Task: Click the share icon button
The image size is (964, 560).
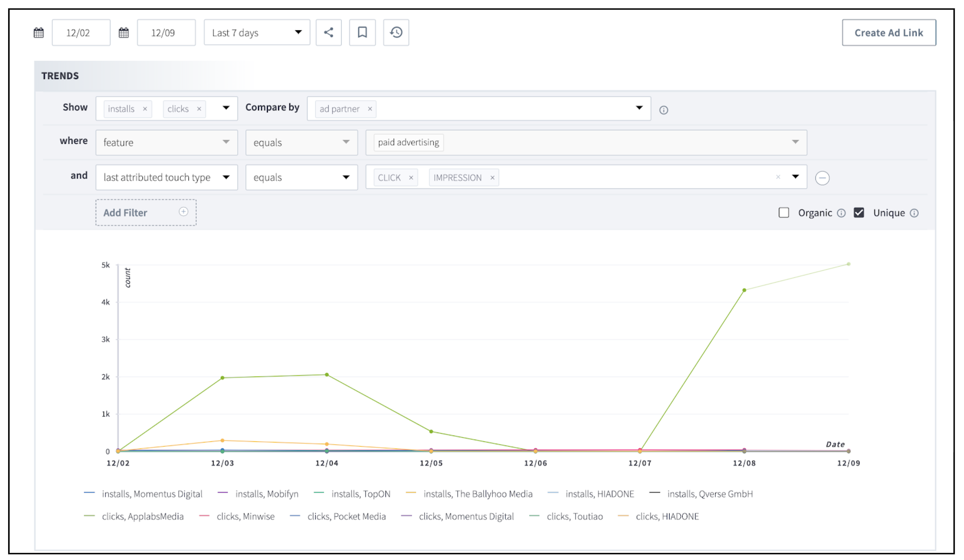Action: coord(329,33)
